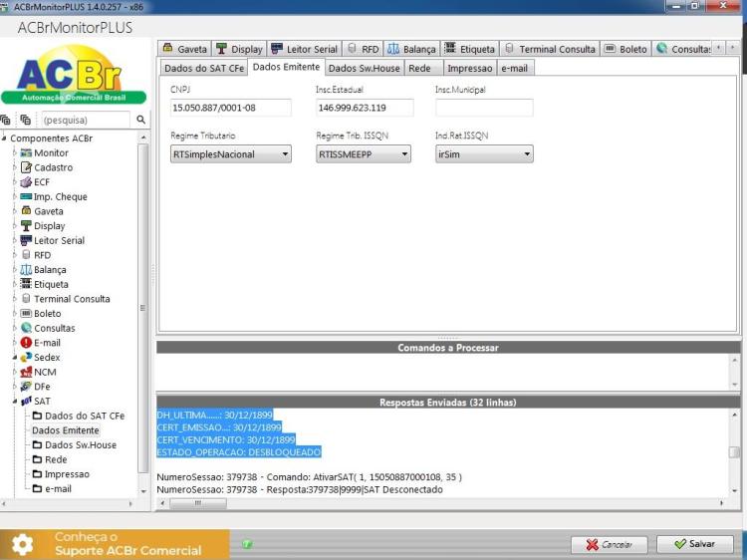Screen dimensions: 747x560
Task: Click the NCM icon in the tree
Action: tap(26, 372)
